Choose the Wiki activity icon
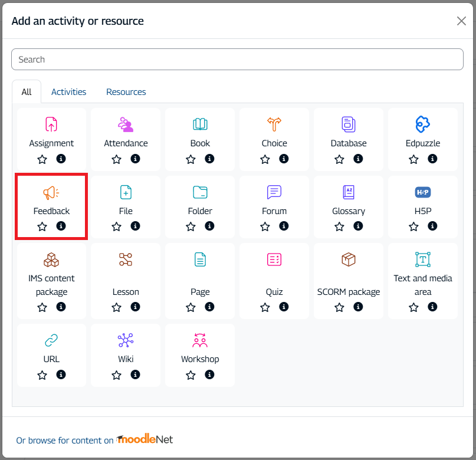The width and height of the screenshot is (476, 460). coord(126,340)
